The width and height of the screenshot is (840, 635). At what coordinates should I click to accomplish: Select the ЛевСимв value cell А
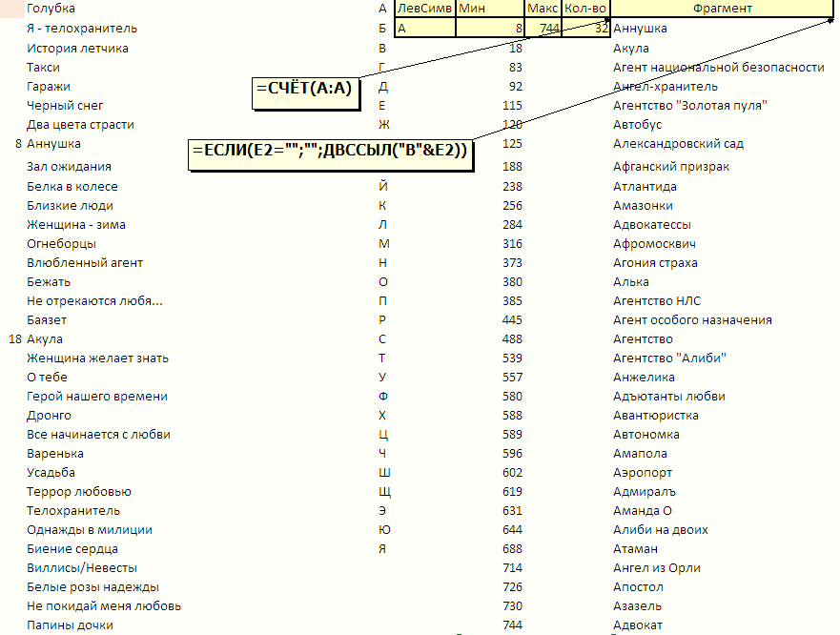pos(425,28)
